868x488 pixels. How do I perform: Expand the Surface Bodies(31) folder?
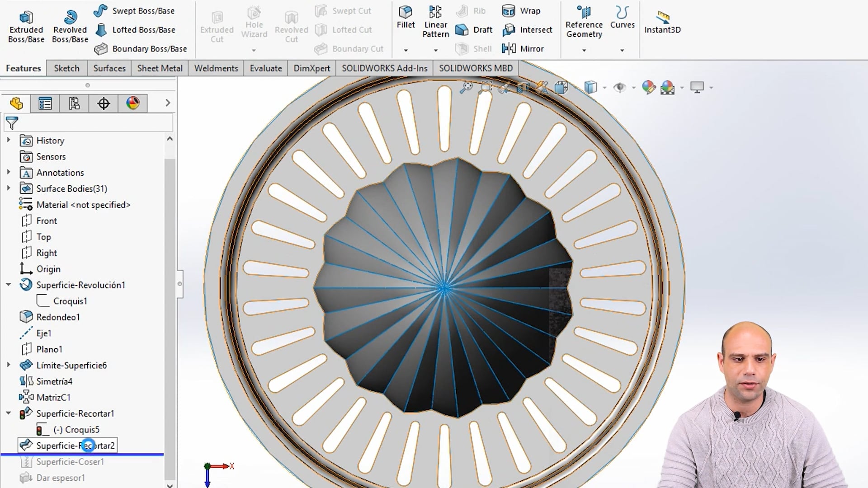click(x=9, y=188)
